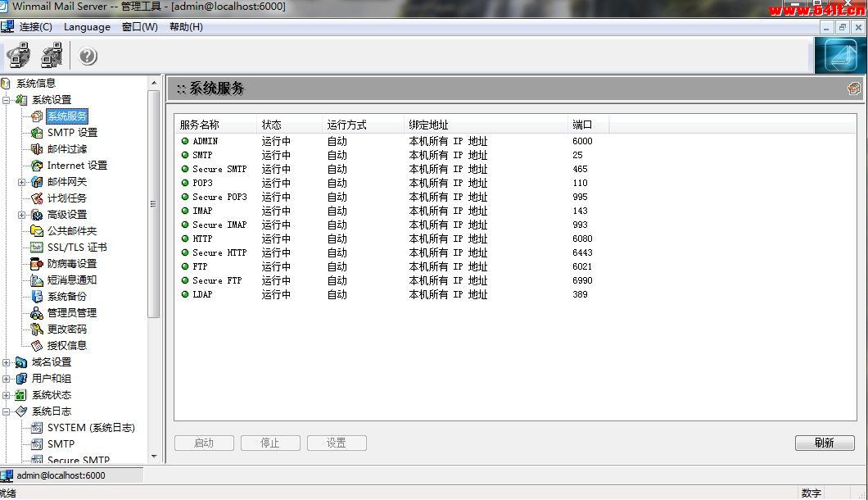The height and width of the screenshot is (500, 868).
Task: Click the 系统日志 tree icon
Action: coord(21,411)
